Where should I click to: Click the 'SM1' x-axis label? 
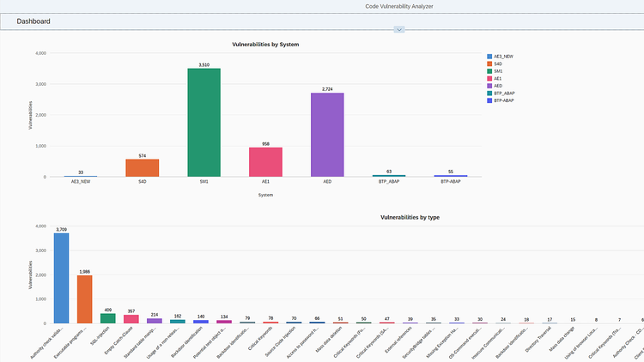tap(204, 181)
